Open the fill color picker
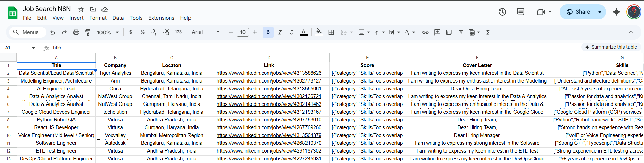The image size is (644, 163). [319, 32]
